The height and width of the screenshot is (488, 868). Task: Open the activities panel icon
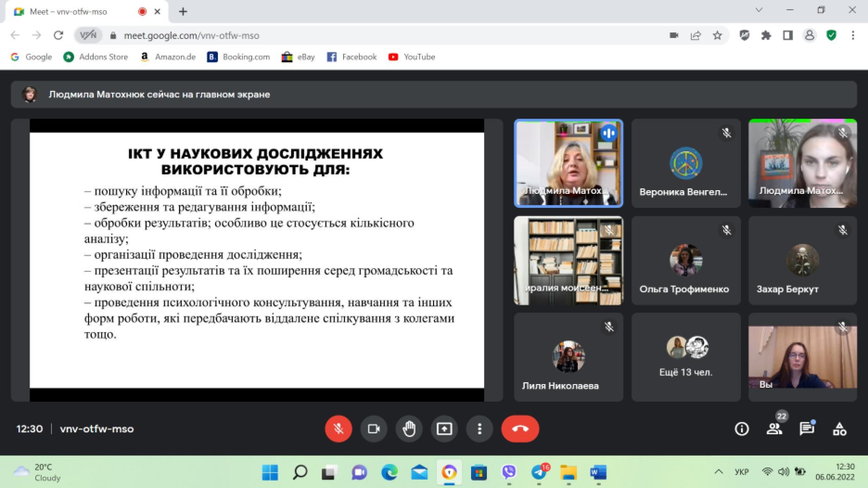(x=840, y=429)
